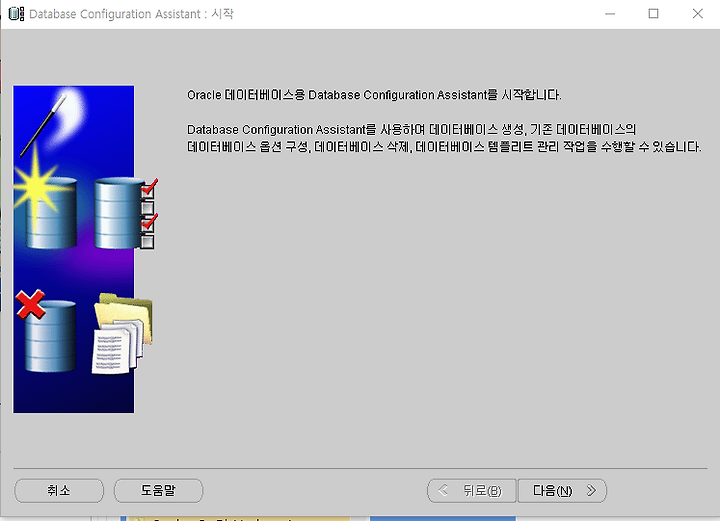This screenshot has width=720, height=521.
Task: Click the Database Configuration Assistant title bar icon
Action: tap(17, 14)
